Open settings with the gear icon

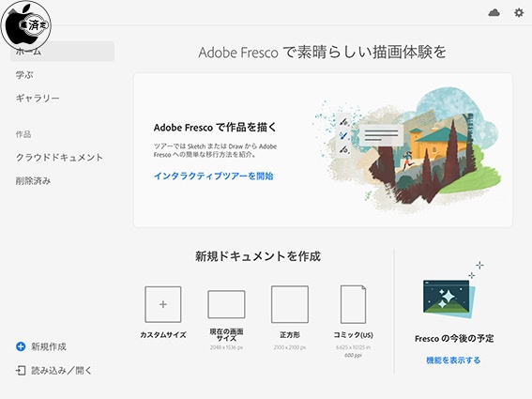coord(519,13)
